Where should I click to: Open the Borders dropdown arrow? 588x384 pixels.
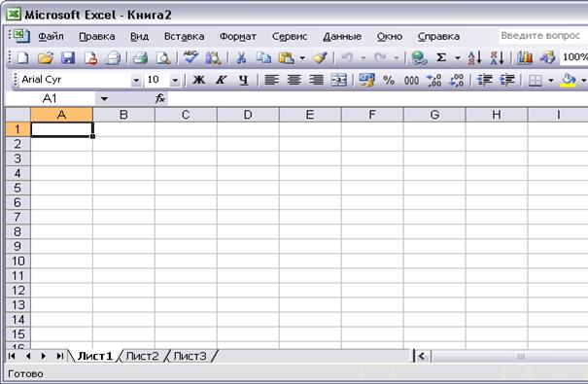pos(551,80)
